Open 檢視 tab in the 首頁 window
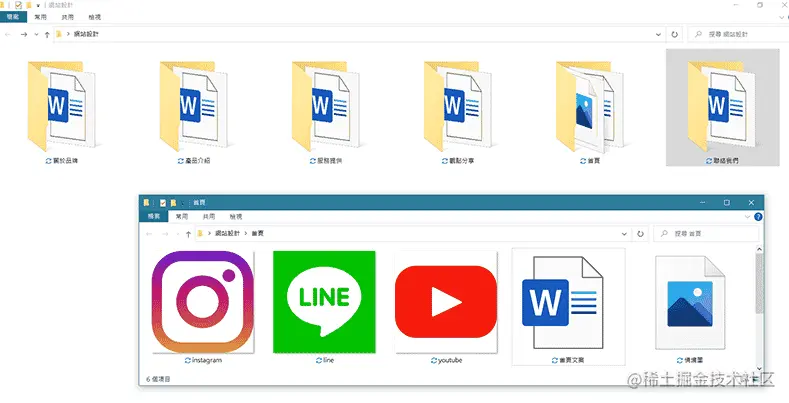 tap(236, 216)
